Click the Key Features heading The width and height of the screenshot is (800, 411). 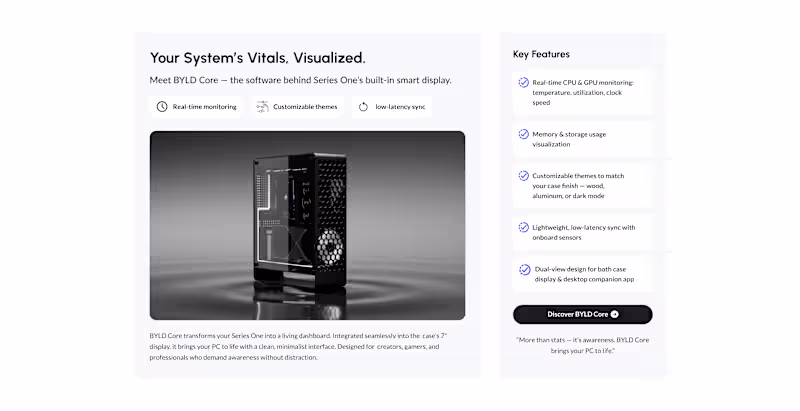coord(541,54)
